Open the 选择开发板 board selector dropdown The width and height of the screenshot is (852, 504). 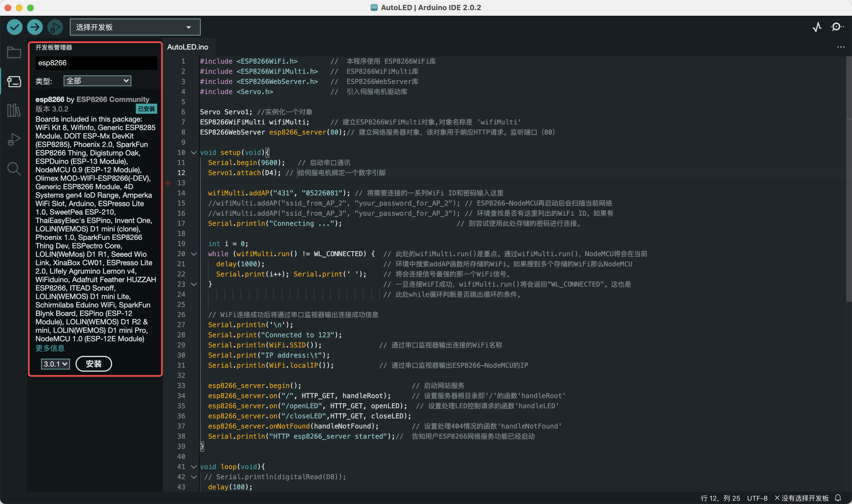[135, 27]
